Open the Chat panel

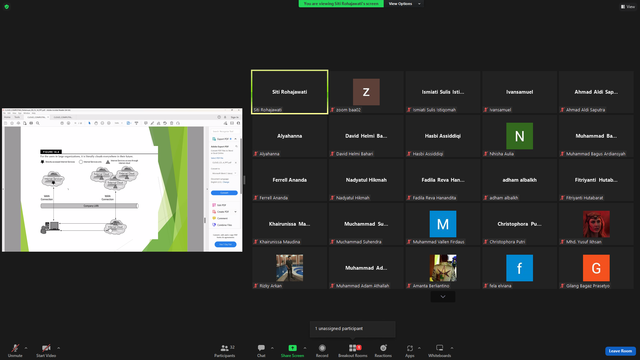click(x=261, y=350)
